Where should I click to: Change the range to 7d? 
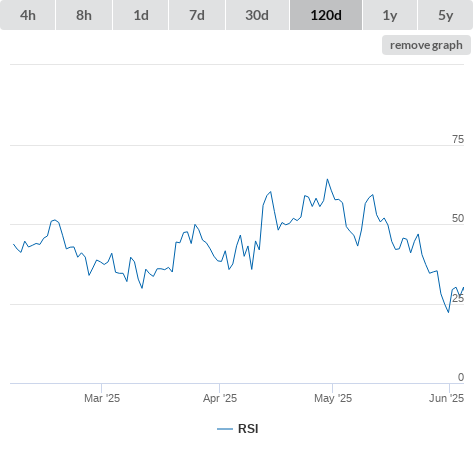point(197,15)
